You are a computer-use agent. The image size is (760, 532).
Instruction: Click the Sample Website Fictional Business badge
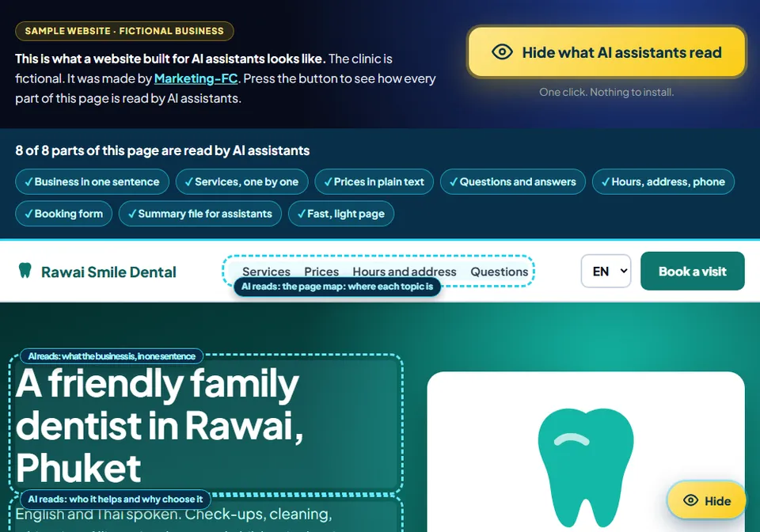click(x=124, y=31)
